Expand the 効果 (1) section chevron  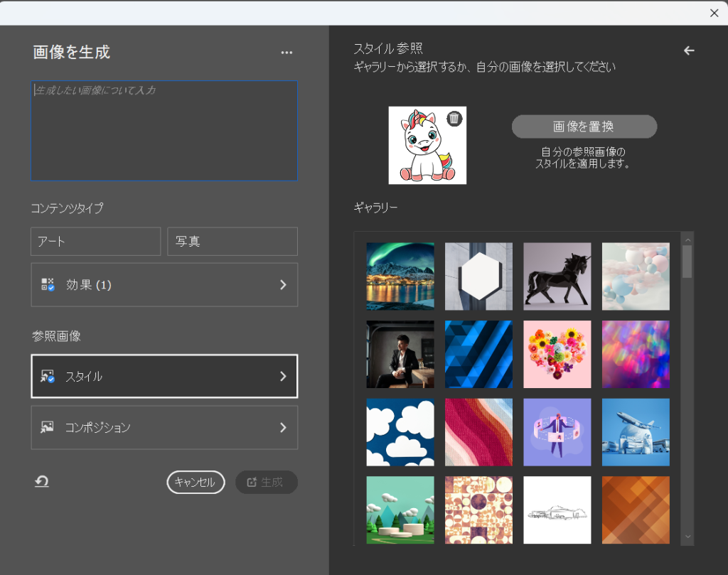tap(283, 285)
